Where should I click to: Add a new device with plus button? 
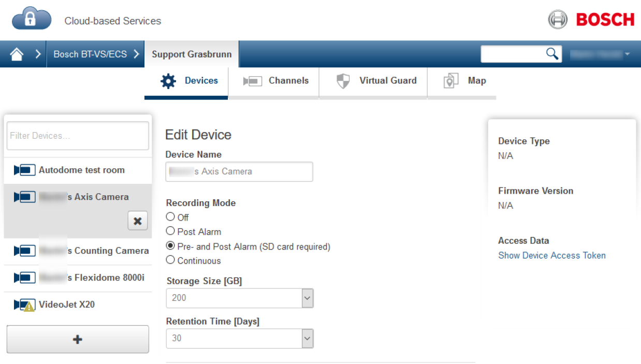[x=78, y=339]
